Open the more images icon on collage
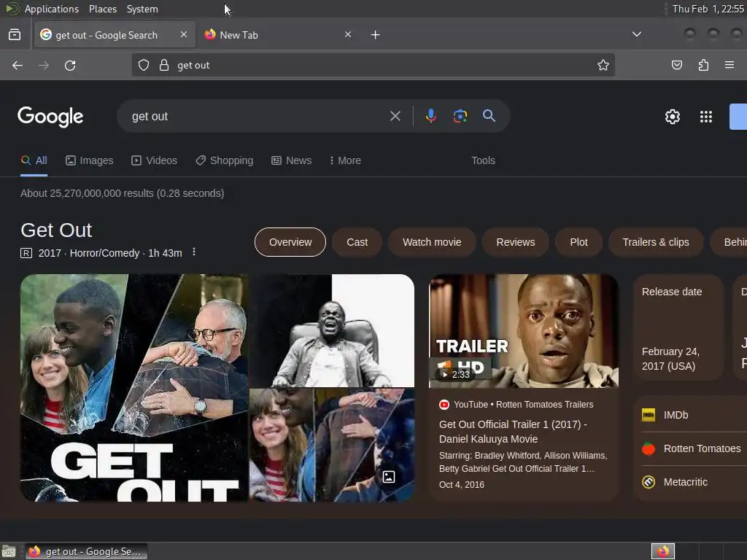The height and width of the screenshot is (560, 747). pyautogui.click(x=389, y=477)
